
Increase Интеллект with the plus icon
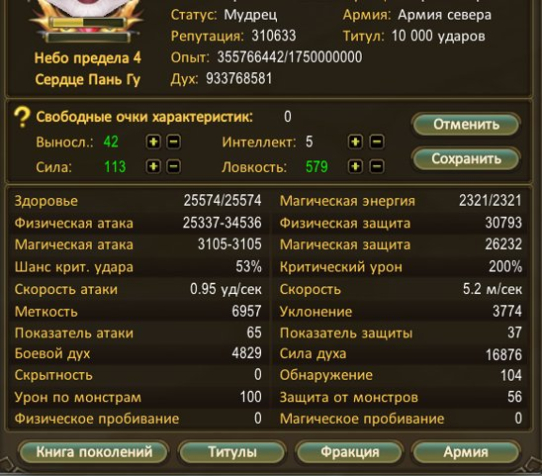355,142
